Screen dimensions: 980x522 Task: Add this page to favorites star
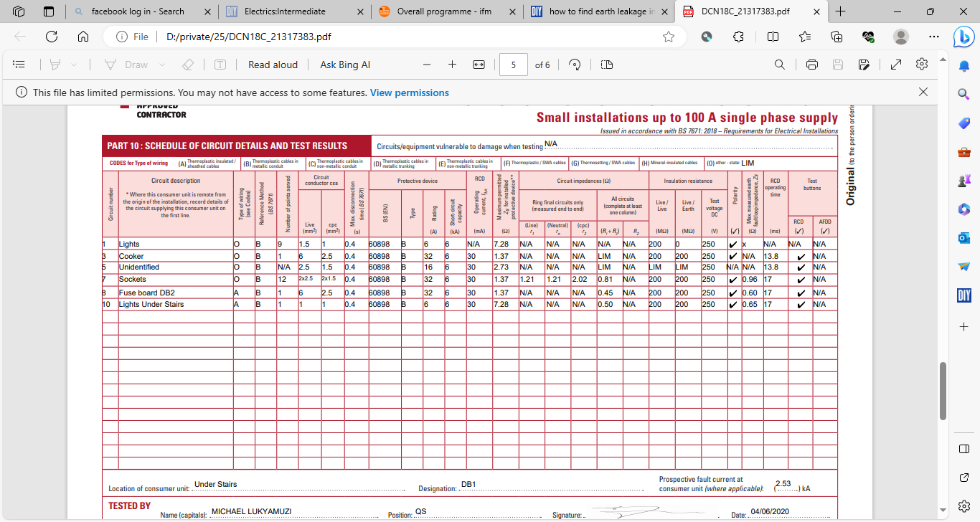[669, 37]
